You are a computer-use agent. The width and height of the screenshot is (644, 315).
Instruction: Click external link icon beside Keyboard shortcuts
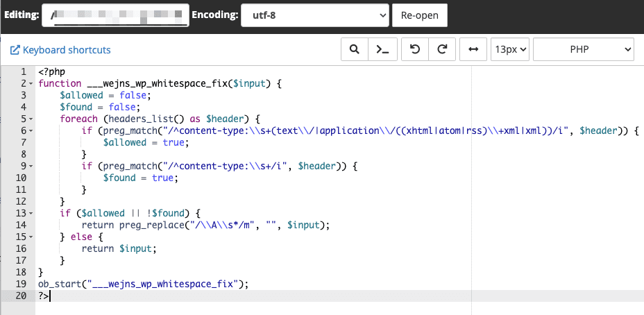pos(15,50)
